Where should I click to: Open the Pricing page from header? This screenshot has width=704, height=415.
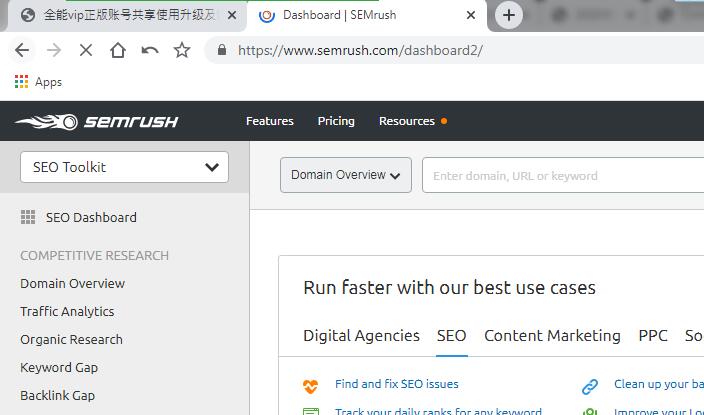[336, 121]
